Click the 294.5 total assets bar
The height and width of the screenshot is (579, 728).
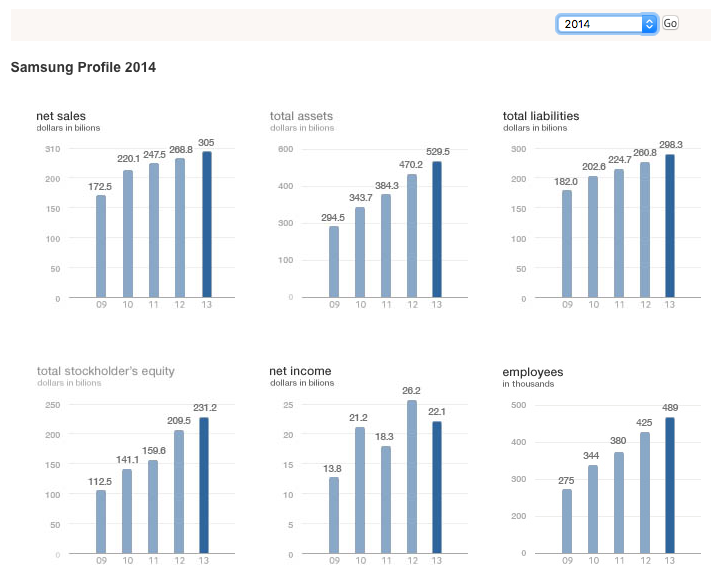tap(334, 261)
